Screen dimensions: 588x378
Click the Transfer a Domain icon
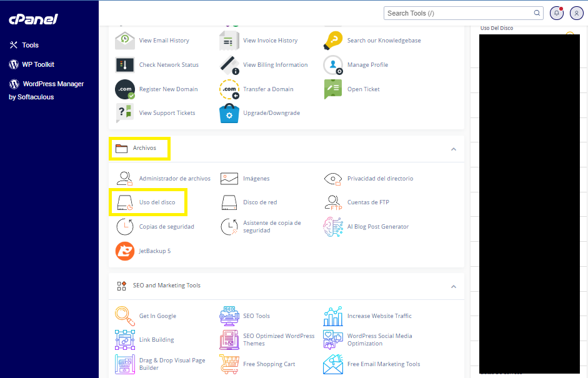point(229,89)
